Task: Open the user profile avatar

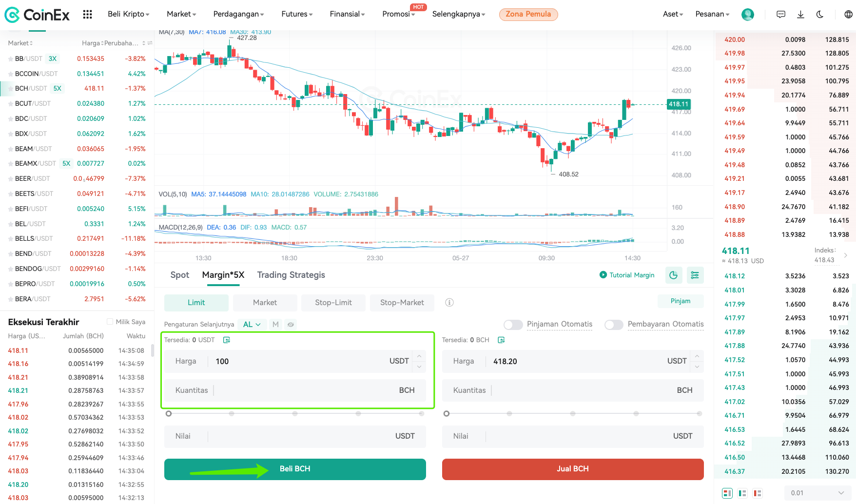Action: click(x=747, y=15)
